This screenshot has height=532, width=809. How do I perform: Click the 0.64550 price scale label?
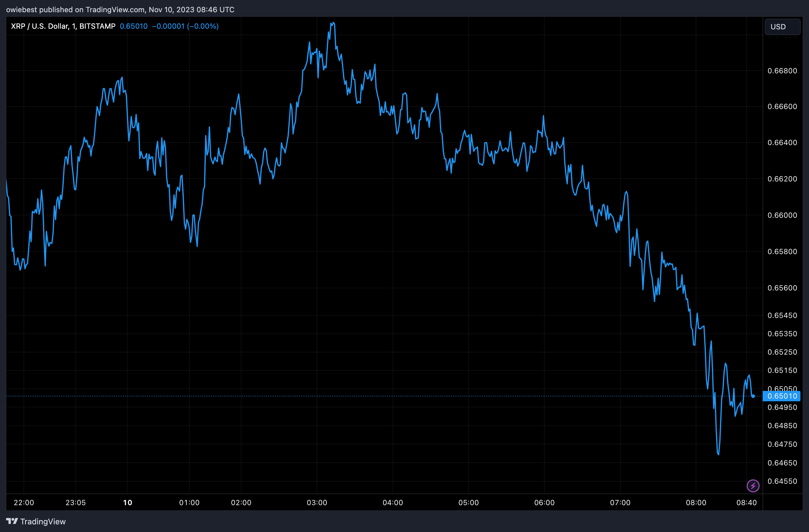point(782,481)
